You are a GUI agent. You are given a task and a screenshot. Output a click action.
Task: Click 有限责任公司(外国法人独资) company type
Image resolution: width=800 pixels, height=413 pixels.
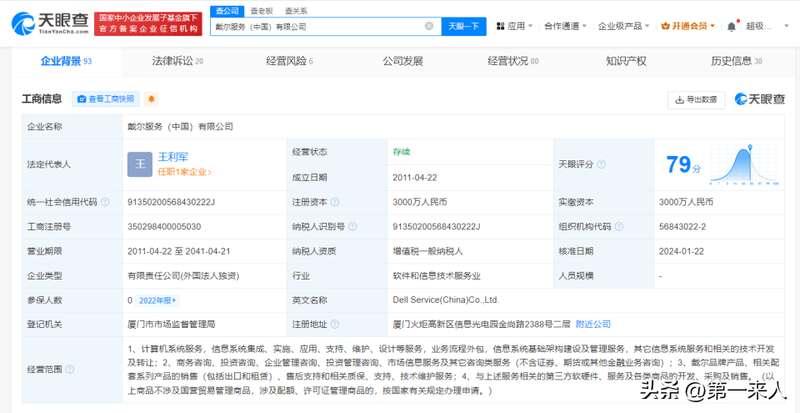click(x=183, y=276)
